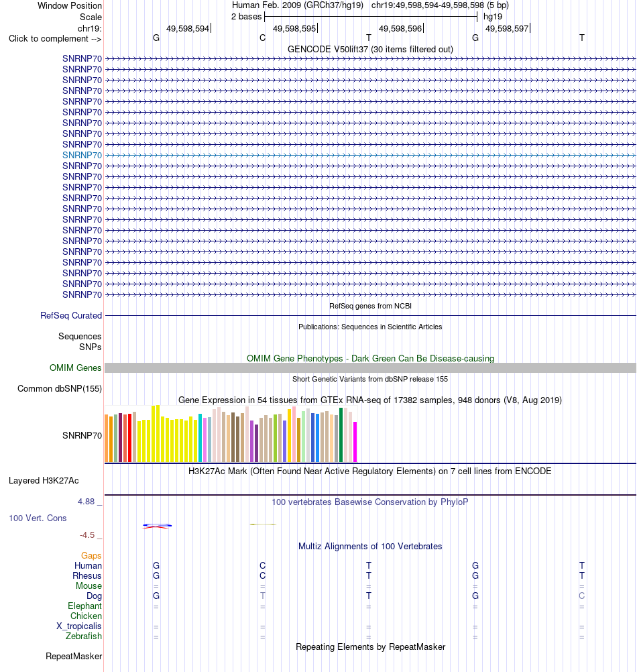
Task: Click the RepeatMasker track label
Action: (74, 656)
